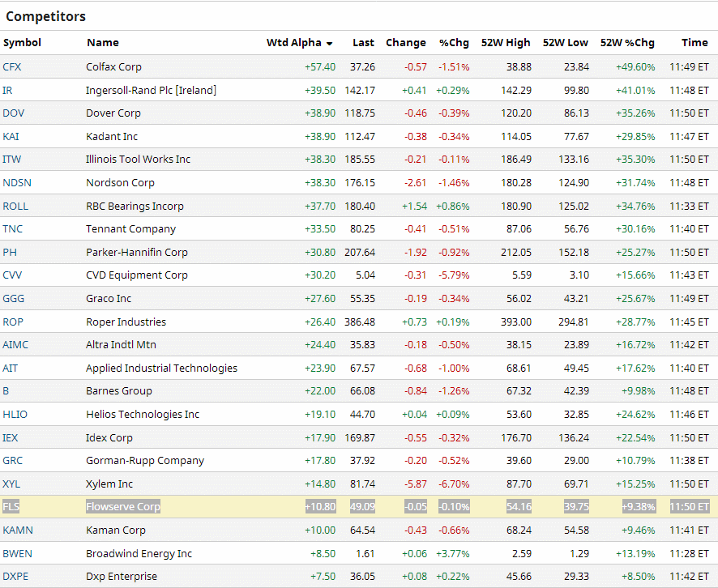Select 52W %Chg value +49.60%
Viewport: 718px width, 588px height.
(x=635, y=66)
